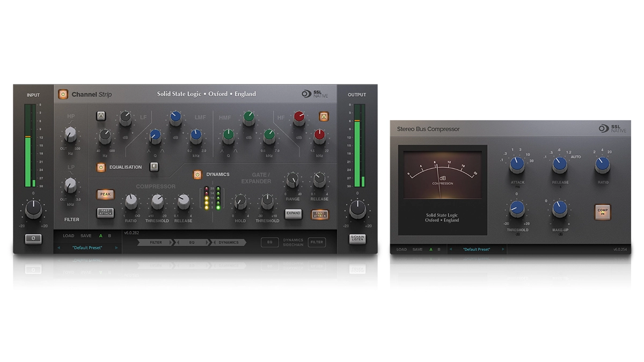Viewport: 644px width, 362px height.
Task: Click the gate HOLD knob
Action: pos(240,202)
